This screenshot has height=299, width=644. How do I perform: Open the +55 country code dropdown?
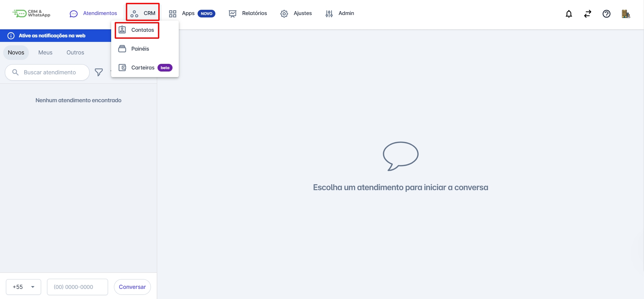point(23,287)
